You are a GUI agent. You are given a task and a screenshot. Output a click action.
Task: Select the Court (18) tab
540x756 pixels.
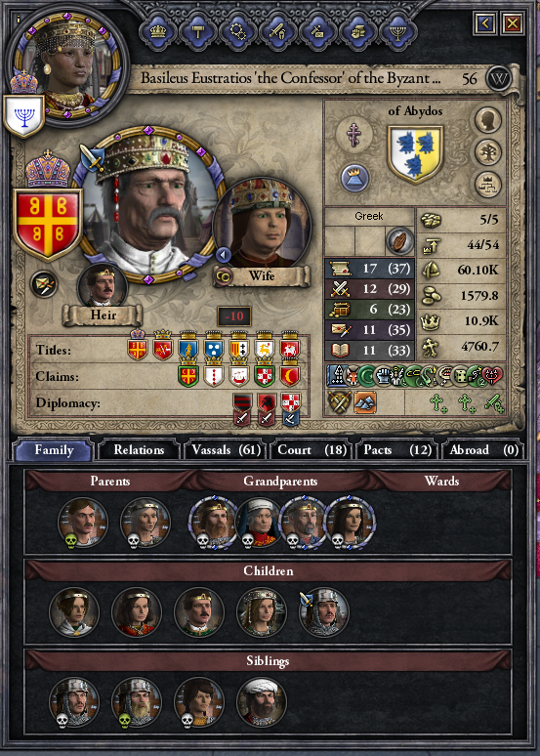click(312, 450)
